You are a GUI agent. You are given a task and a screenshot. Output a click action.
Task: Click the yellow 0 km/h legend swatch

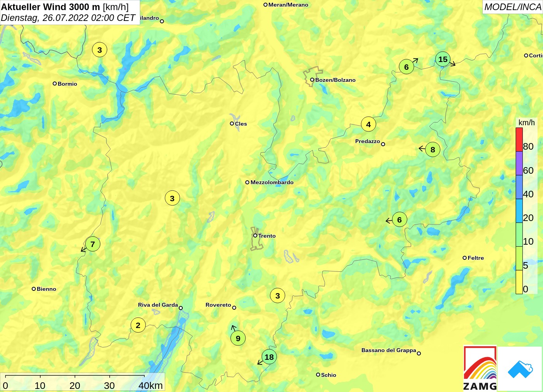pos(519,282)
